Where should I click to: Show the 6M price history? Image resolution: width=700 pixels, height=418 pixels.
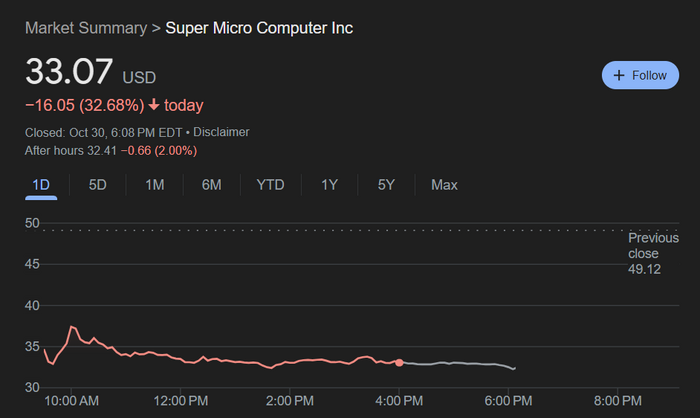pyautogui.click(x=211, y=185)
